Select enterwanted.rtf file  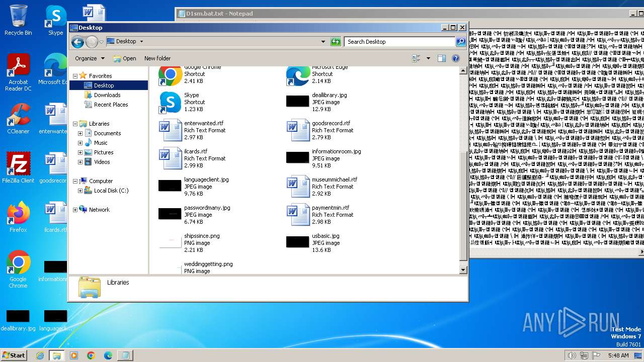(191, 130)
